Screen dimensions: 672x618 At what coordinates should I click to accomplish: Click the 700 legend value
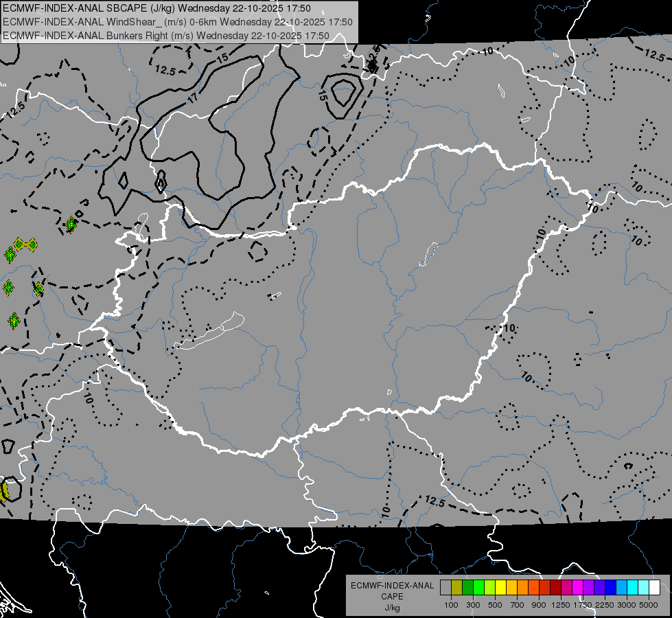517,605
